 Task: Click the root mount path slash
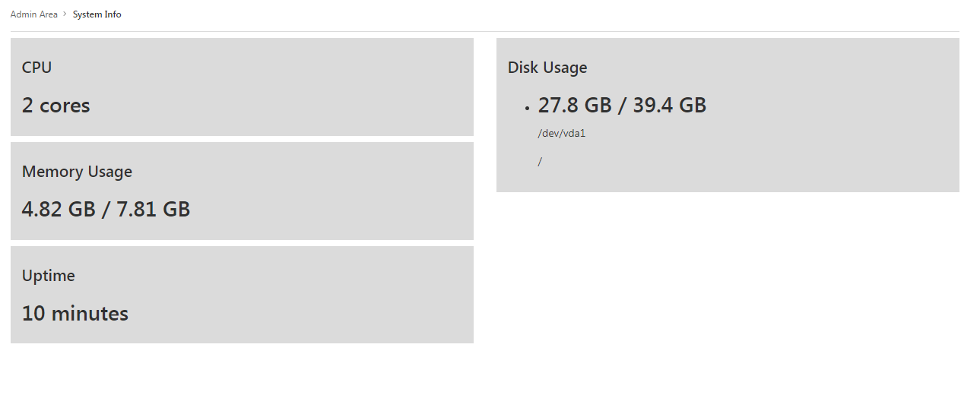tap(540, 162)
